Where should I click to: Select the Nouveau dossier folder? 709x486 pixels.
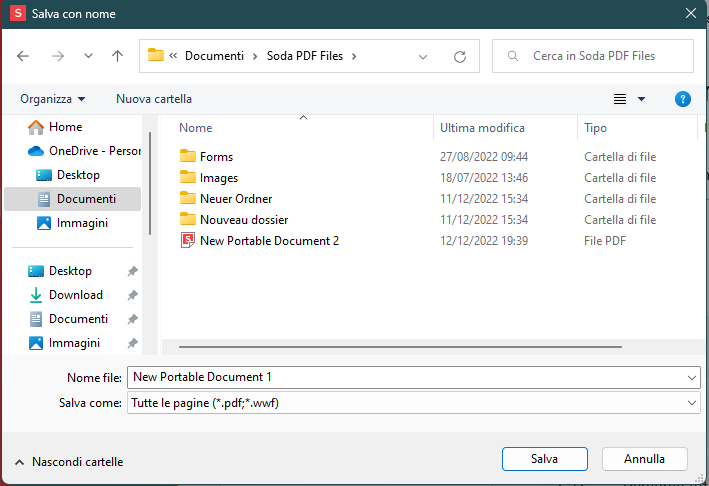[x=244, y=220]
